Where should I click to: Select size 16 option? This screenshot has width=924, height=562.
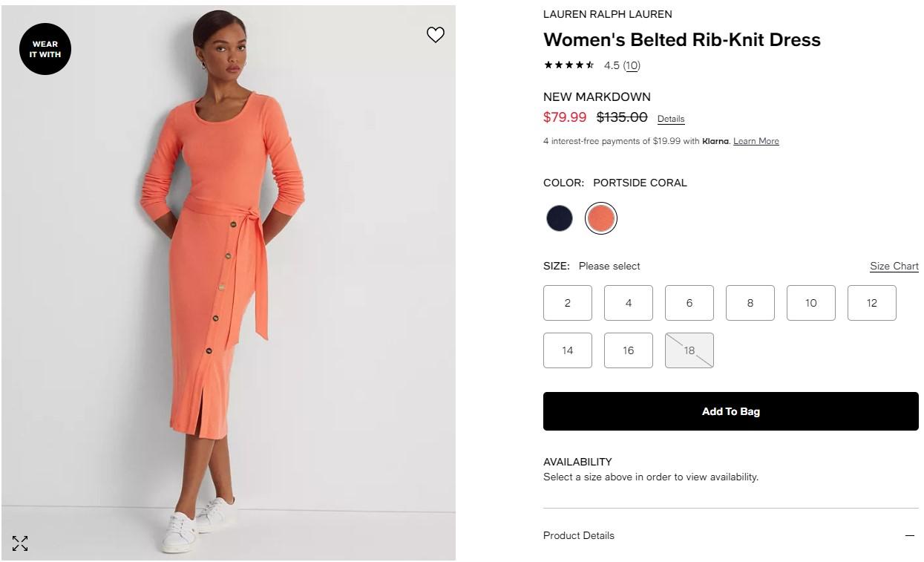click(629, 350)
